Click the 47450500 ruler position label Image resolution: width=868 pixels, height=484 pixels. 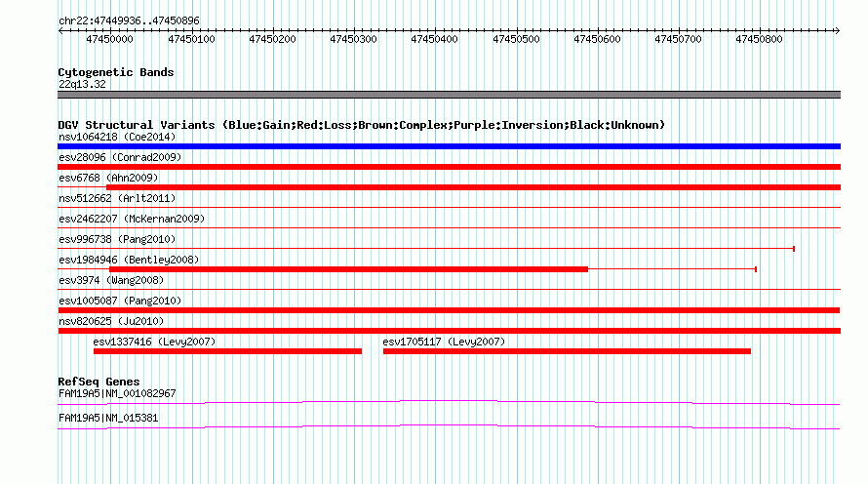tap(516, 39)
